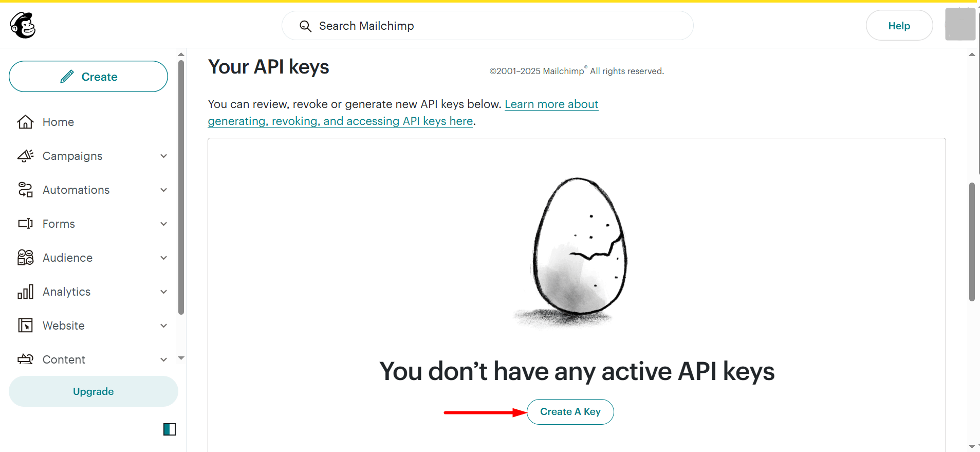Open the Learn more about API keys link
The image size is (980, 452).
[x=403, y=113]
